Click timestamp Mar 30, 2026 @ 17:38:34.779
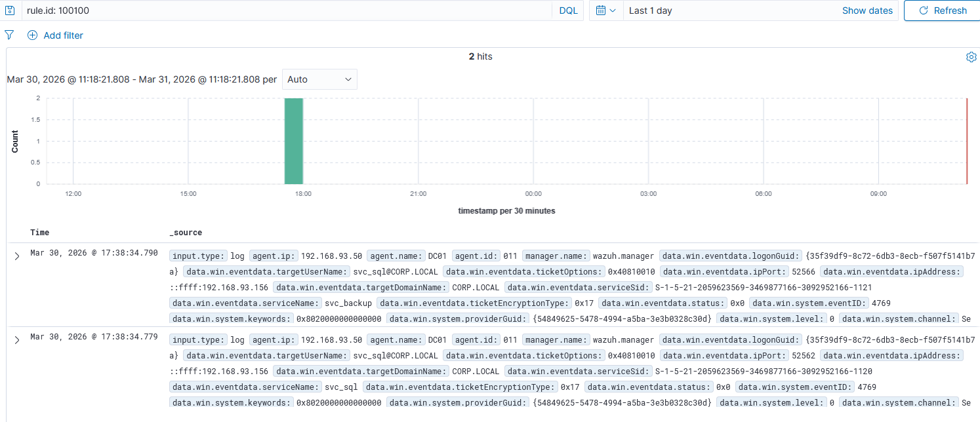The height and width of the screenshot is (422, 980). [94, 337]
